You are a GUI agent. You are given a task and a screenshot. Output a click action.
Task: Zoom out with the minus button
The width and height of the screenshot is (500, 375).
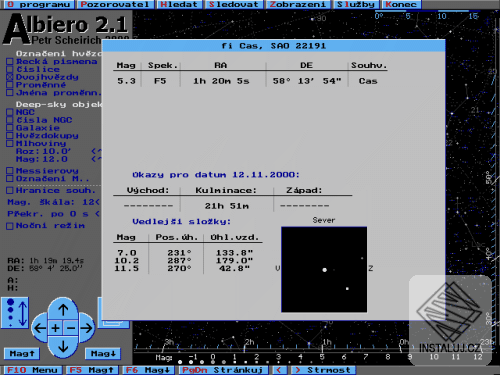[71, 328]
